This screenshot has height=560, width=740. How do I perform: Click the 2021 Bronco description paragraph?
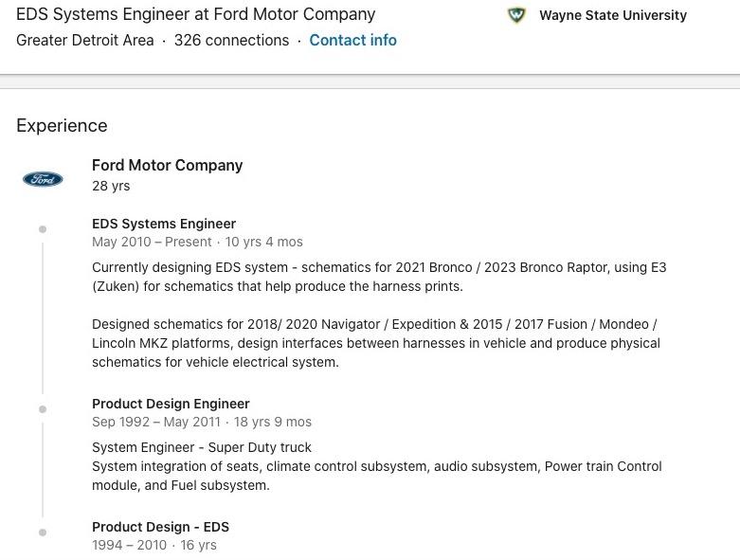[379, 277]
